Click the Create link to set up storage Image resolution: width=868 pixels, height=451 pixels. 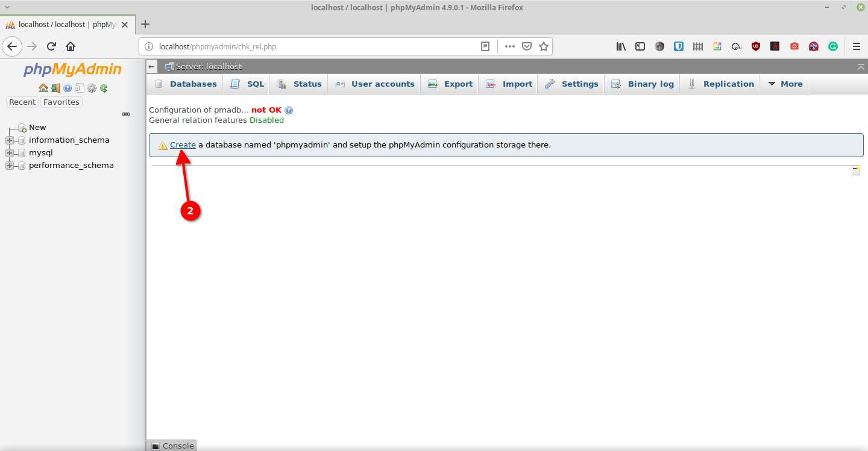tap(183, 145)
